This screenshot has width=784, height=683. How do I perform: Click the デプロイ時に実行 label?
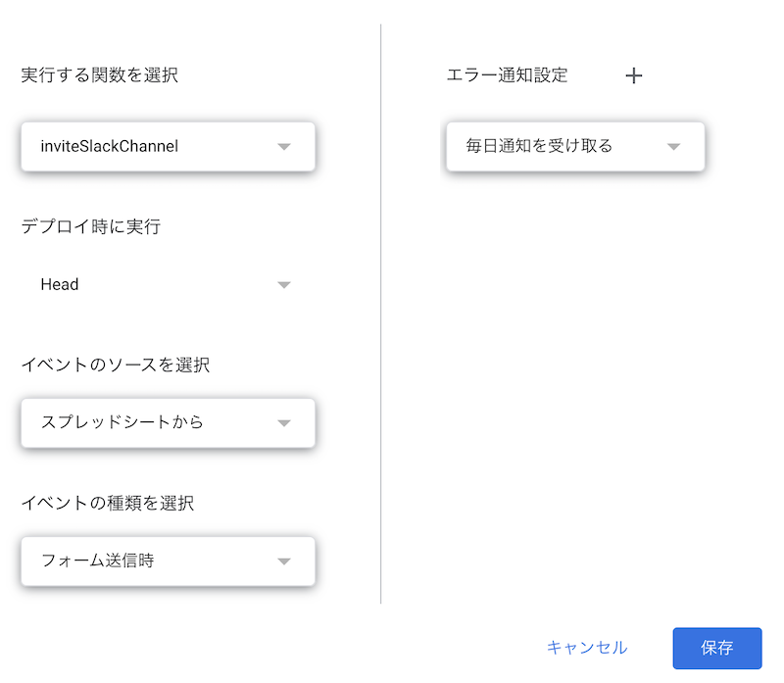click(91, 226)
